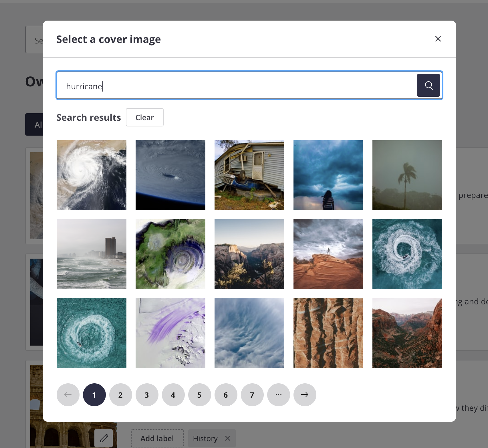Pick the woman under stormy blue sky image

328,175
